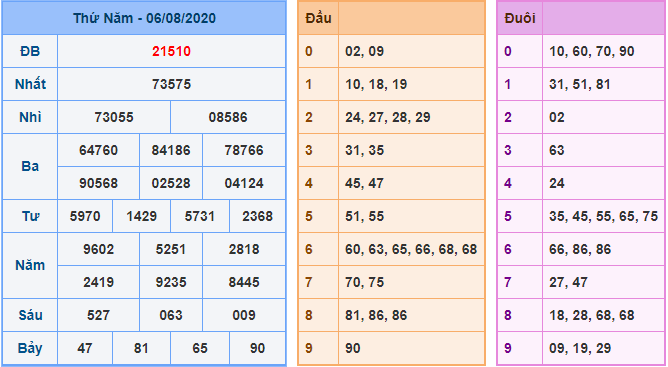Click second prize number 08586

pos(228,117)
